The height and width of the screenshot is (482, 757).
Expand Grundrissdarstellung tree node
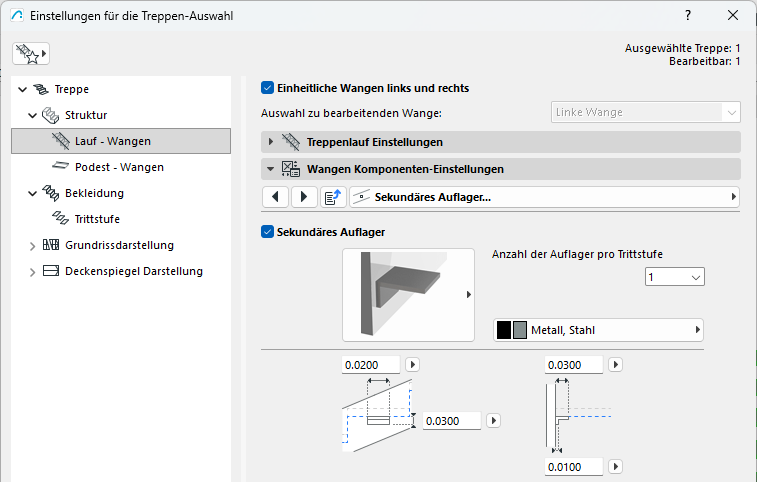[x=33, y=245]
